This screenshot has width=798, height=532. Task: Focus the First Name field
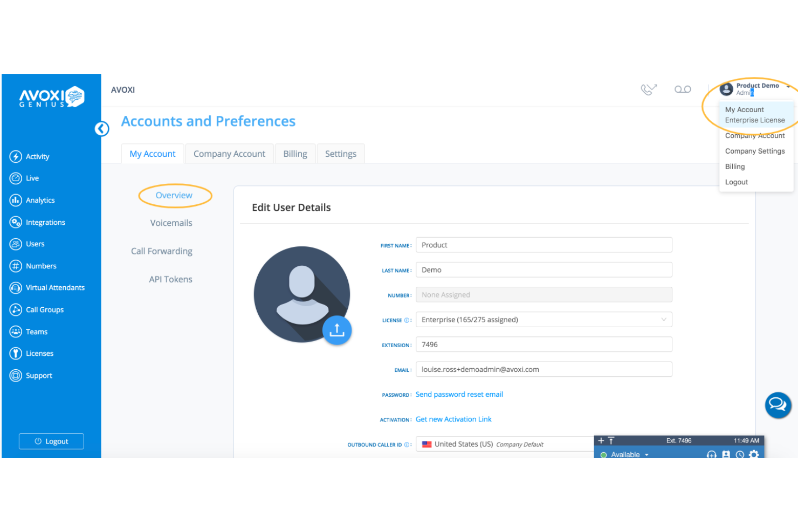[544, 245]
